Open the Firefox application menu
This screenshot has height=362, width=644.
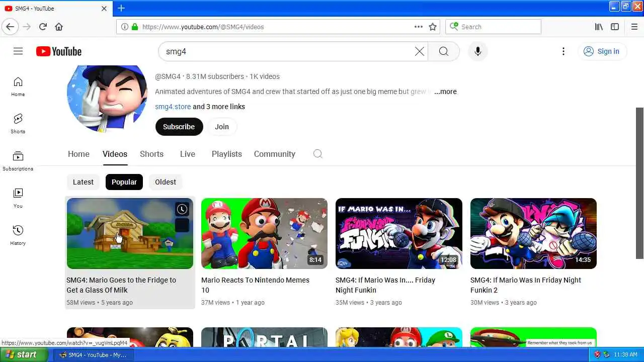pyautogui.click(x=634, y=27)
